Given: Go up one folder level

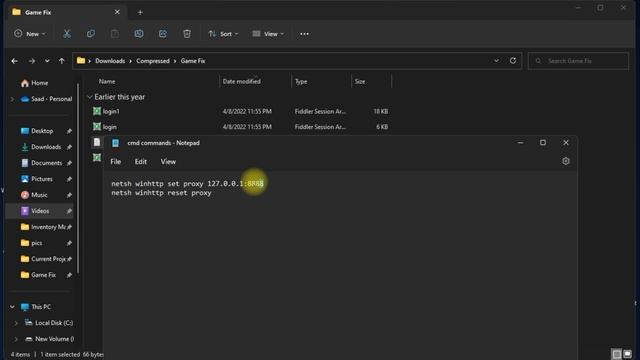Looking at the screenshot, I should [62, 61].
